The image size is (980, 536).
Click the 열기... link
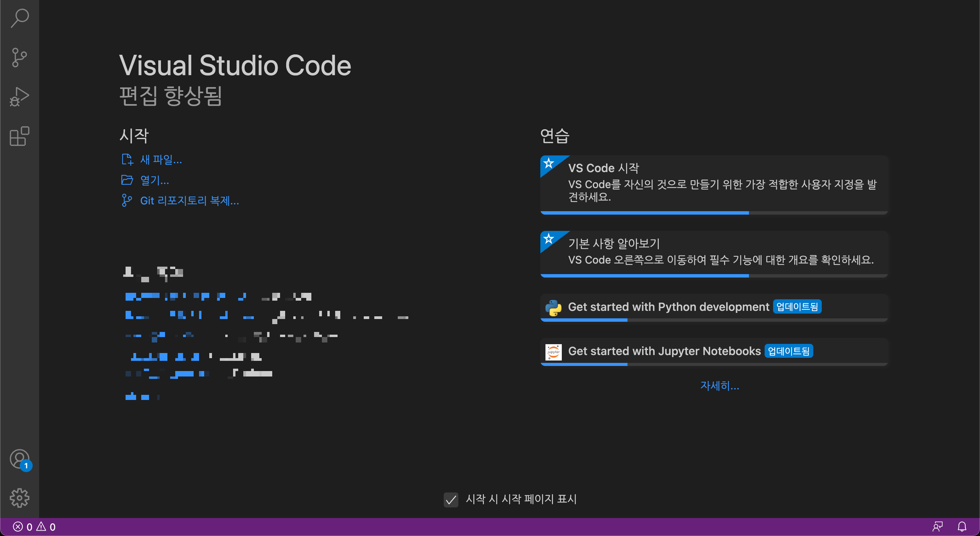tap(154, 180)
